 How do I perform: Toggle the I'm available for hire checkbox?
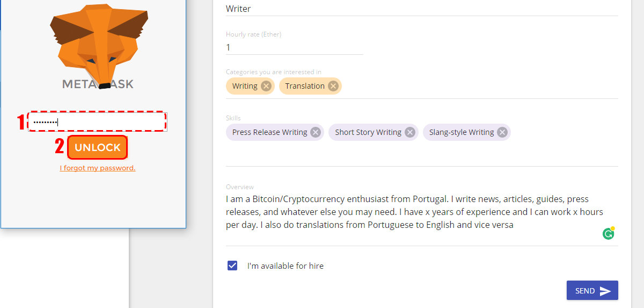(x=232, y=266)
